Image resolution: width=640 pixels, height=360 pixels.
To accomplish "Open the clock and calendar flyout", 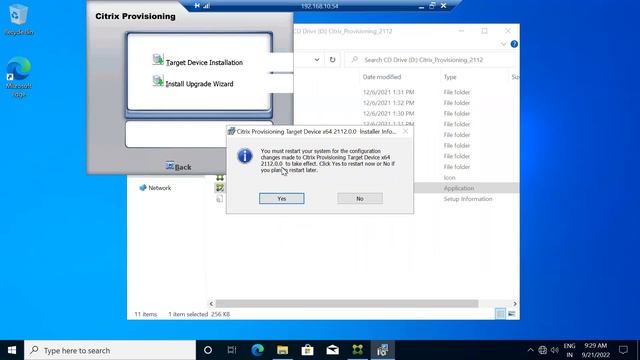I will tap(596, 350).
